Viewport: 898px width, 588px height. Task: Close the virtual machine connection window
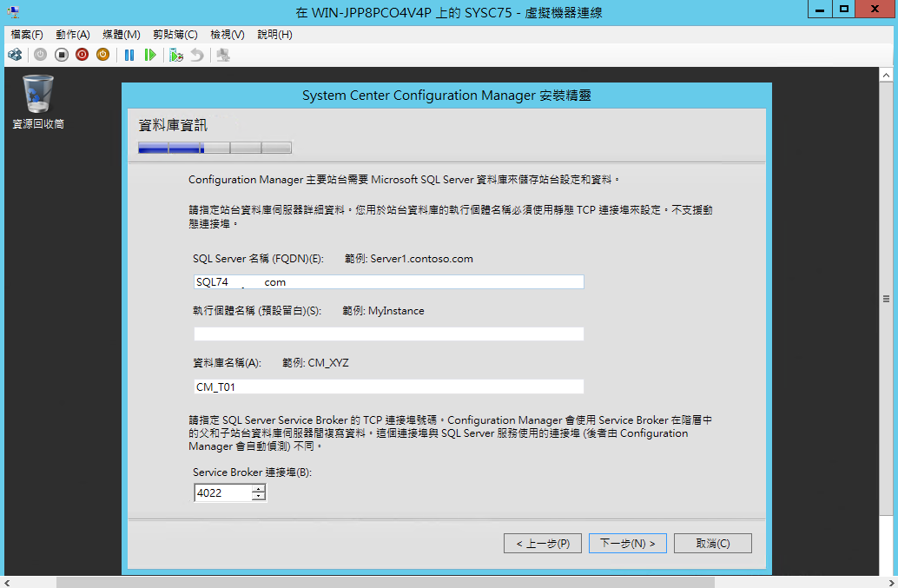pos(875,10)
